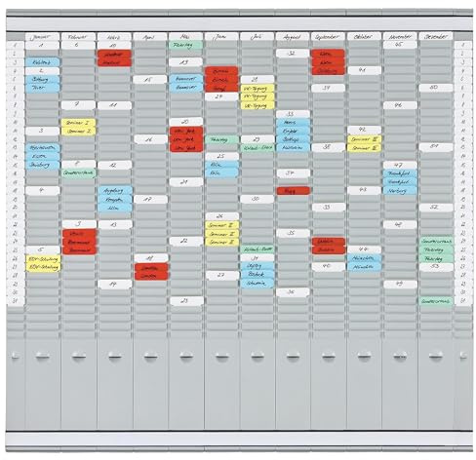This screenshot has width=476, height=460.
Task: Select white week card 23 in Mai
Action: tap(186, 301)
